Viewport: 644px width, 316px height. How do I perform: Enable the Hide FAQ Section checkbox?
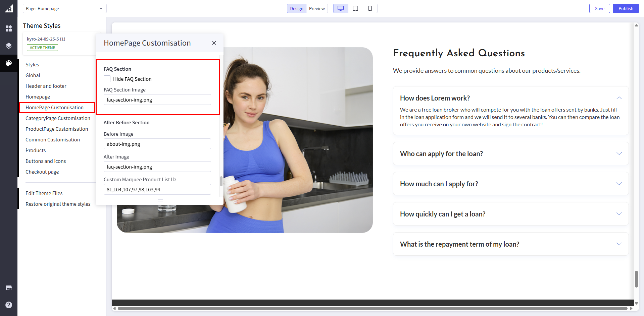[x=107, y=79]
